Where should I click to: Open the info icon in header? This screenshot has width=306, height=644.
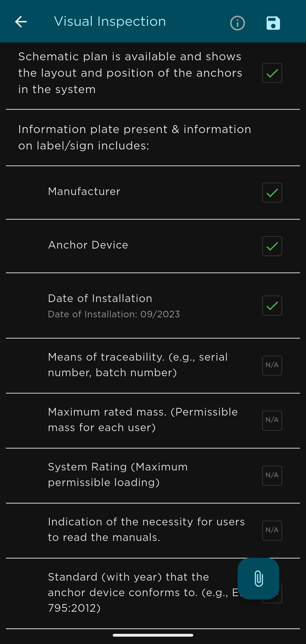[x=237, y=23]
